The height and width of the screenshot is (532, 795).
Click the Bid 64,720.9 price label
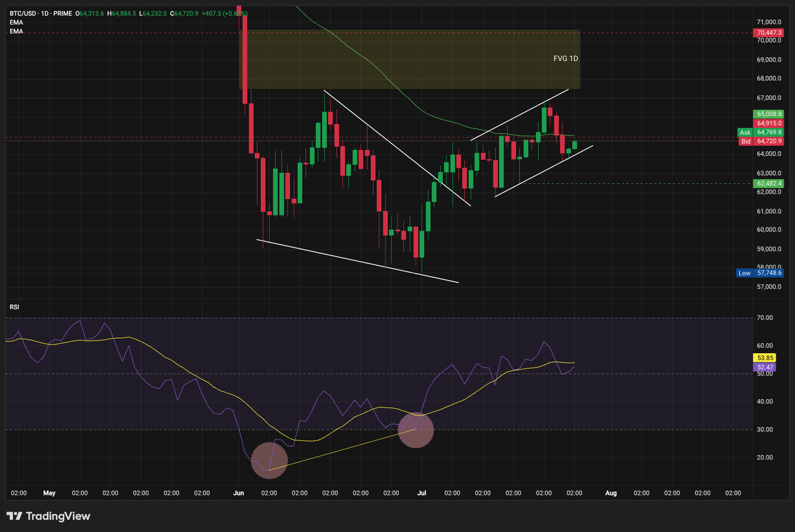[761, 141]
